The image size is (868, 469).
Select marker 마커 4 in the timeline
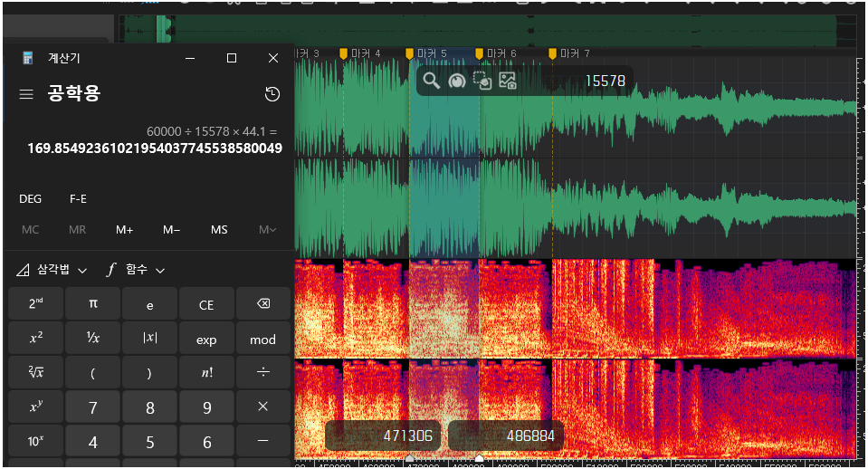pyautogui.click(x=360, y=53)
